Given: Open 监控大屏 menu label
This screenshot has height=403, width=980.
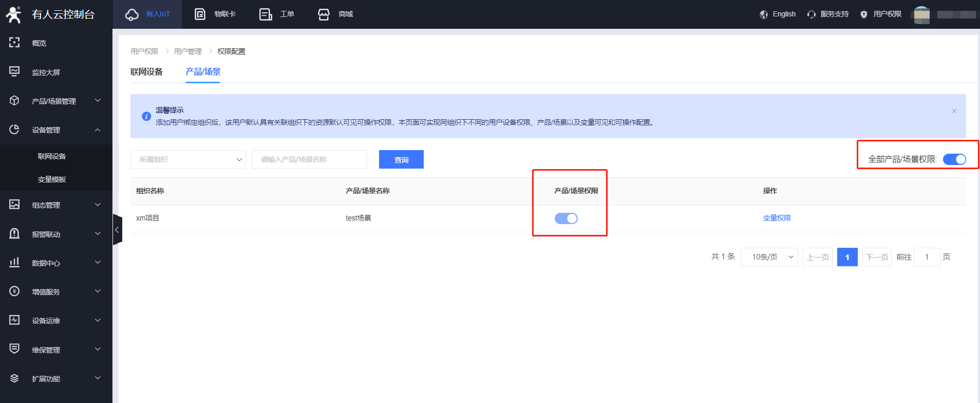Looking at the screenshot, I should (x=46, y=72).
